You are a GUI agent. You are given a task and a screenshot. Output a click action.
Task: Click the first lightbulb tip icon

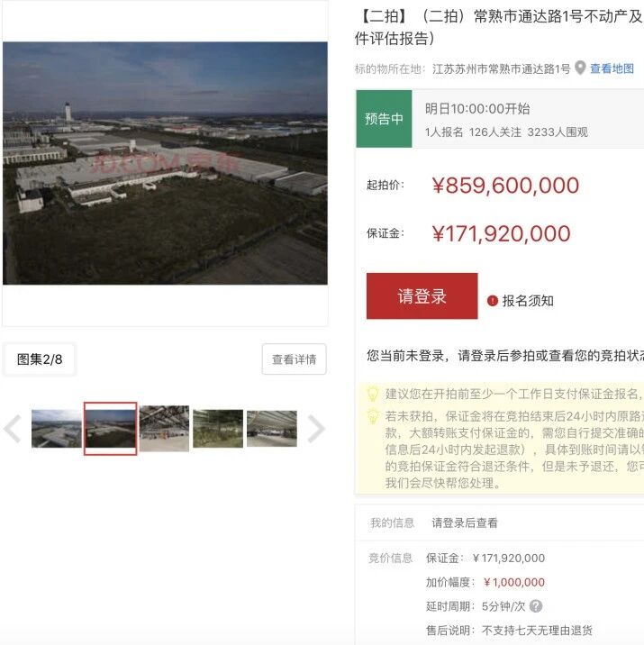click(373, 394)
